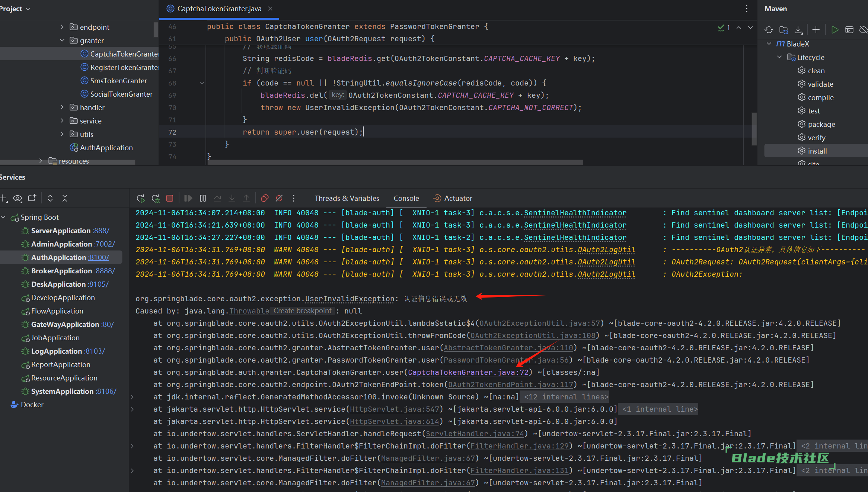Select the install lifecycle goal
Image resolution: width=868 pixels, height=492 pixels.
click(x=817, y=151)
